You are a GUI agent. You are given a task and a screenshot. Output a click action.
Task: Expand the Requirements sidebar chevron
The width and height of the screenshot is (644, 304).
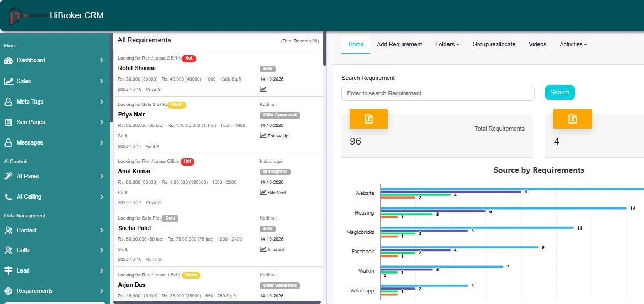pyautogui.click(x=102, y=291)
